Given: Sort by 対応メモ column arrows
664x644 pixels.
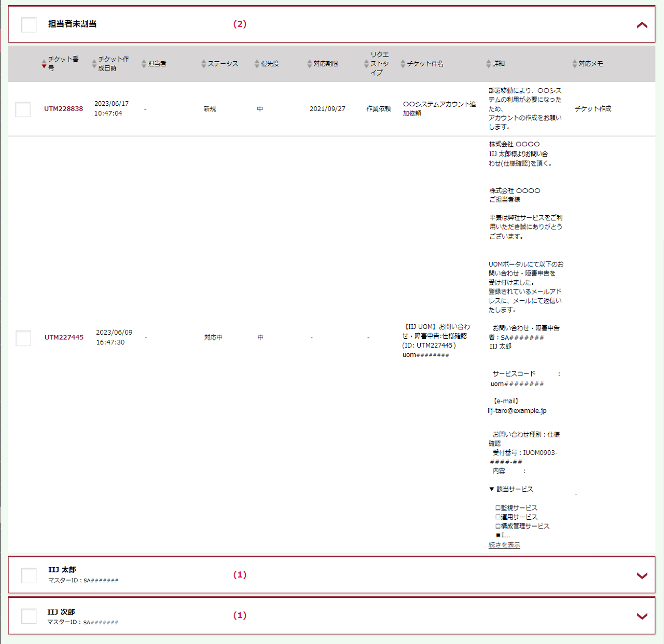Looking at the screenshot, I should 575,64.
